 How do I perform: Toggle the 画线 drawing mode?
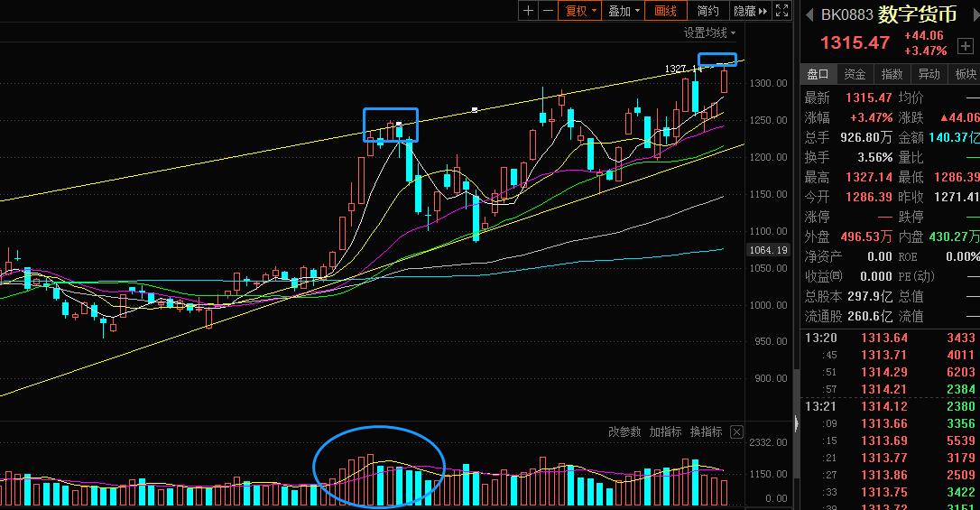pyautogui.click(x=666, y=11)
